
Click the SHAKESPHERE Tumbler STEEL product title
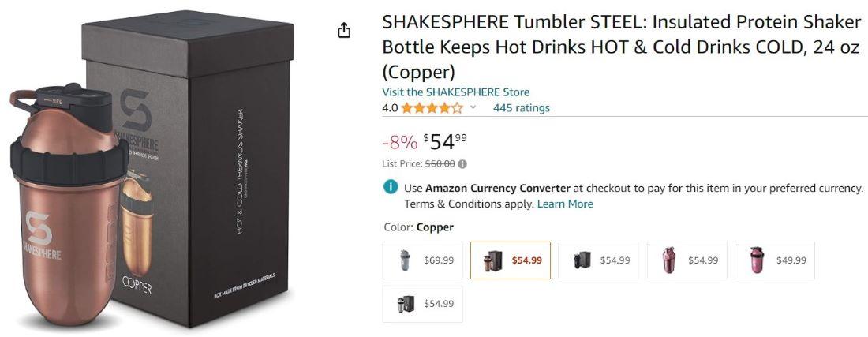pyautogui.click(x=620, y=47)
